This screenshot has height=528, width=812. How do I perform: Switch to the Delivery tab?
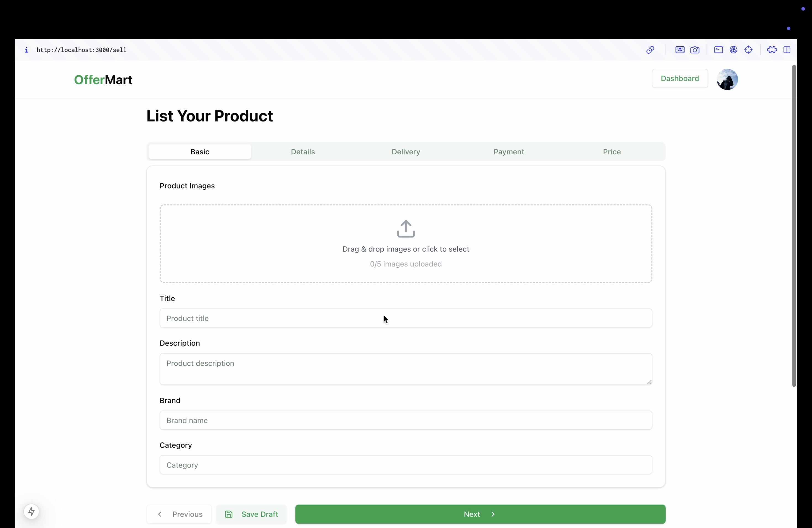(406, 152)
